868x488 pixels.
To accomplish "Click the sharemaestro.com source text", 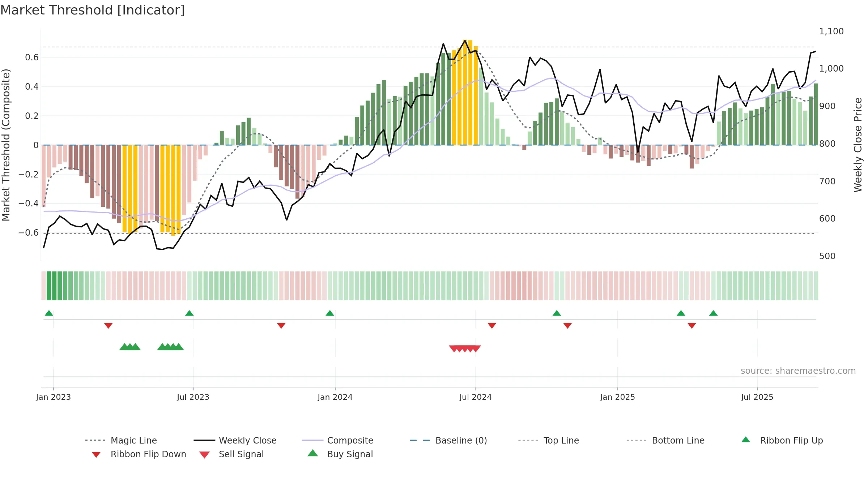I will [798, 371].
